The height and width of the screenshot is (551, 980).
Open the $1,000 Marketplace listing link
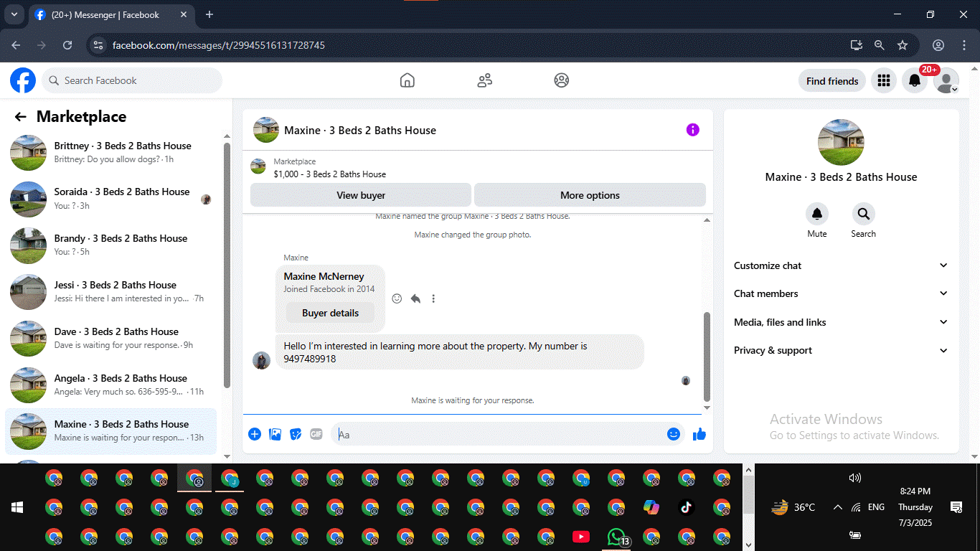click(329, 174)
